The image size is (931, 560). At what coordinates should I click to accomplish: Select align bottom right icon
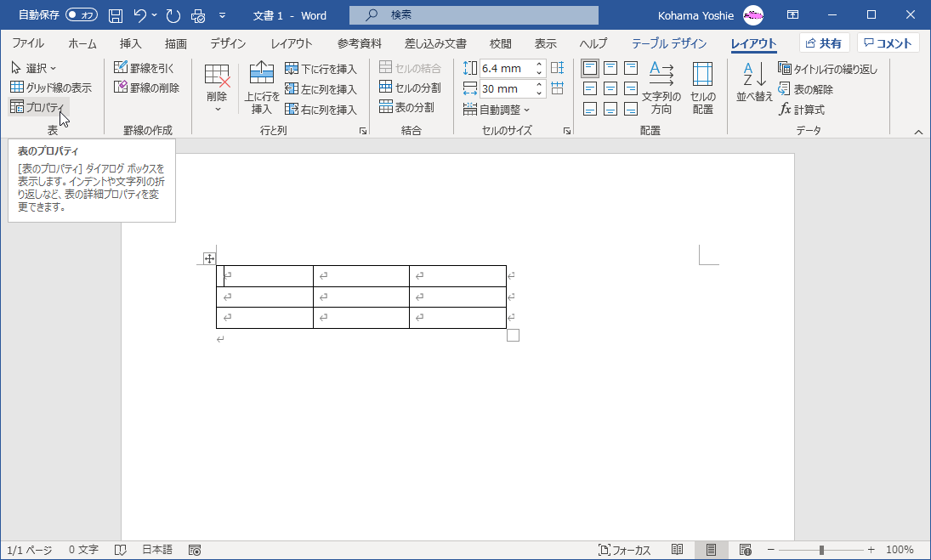[631, 109]
